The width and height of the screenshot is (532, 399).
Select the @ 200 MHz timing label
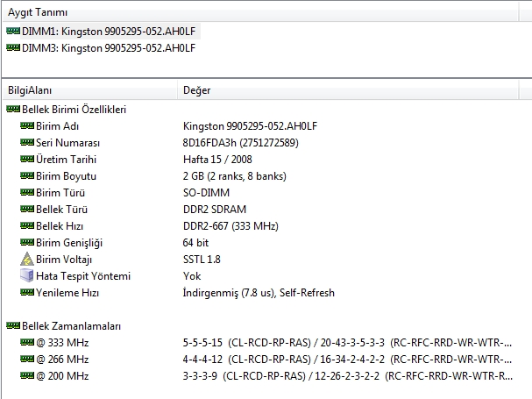pyautogui.click(x=62, y=375)
